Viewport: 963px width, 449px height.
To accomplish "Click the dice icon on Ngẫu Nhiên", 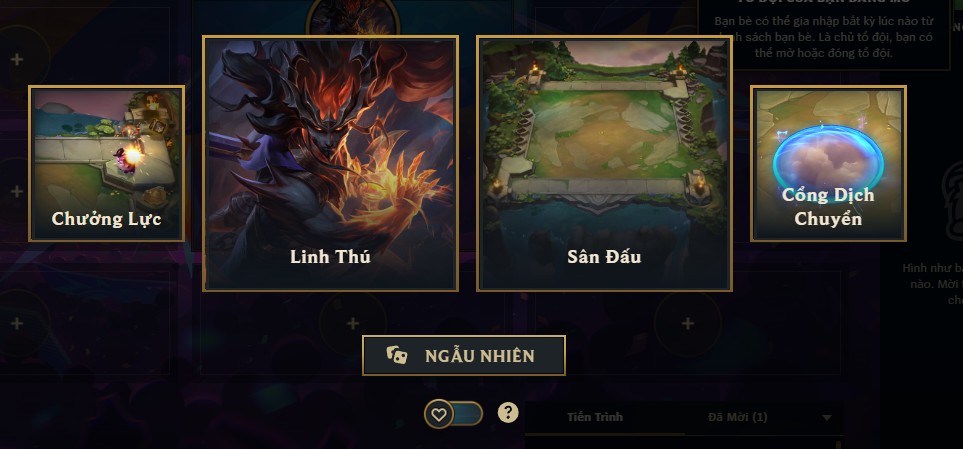I will point(396,355).
